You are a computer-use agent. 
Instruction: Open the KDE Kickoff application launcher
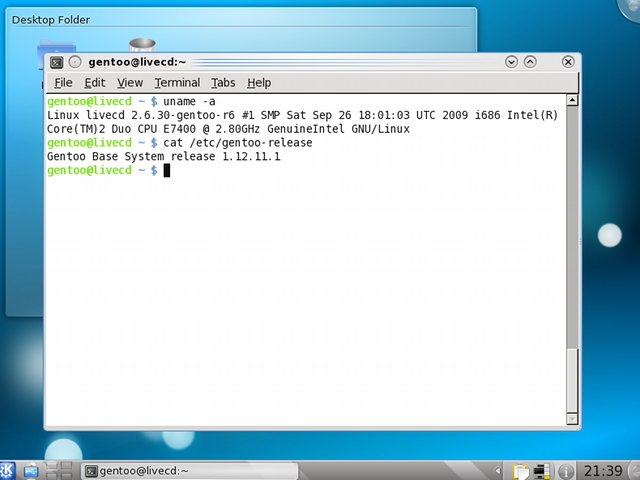tap(7, 471)
